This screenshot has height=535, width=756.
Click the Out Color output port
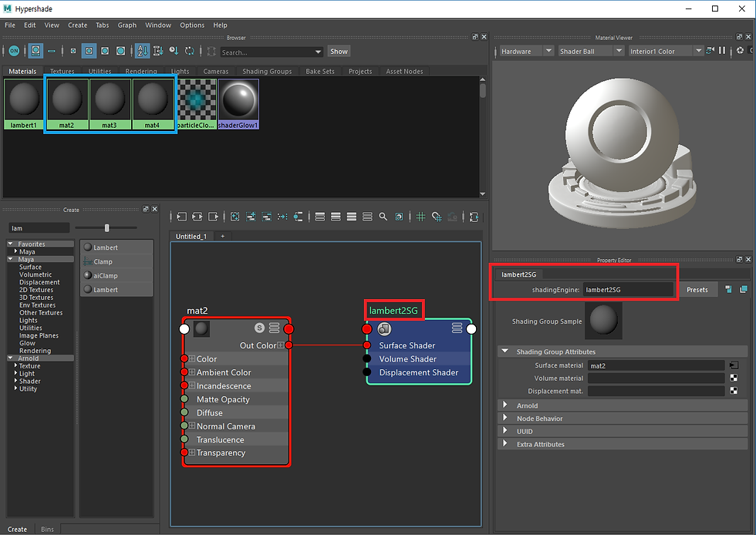pos(289,345)
